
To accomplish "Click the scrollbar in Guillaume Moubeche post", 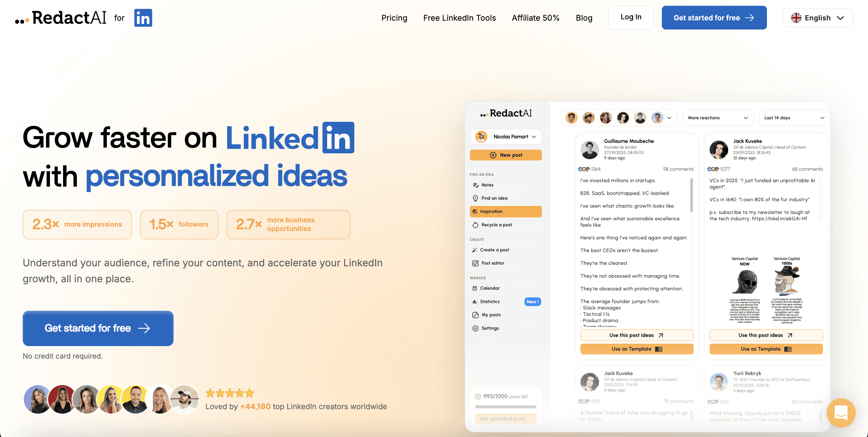I will [691, 195].
